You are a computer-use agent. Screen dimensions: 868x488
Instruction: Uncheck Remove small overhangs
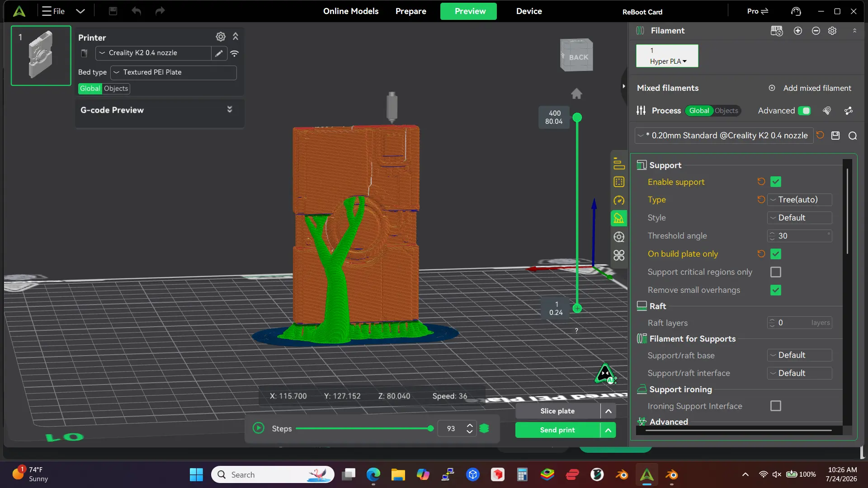(776, 290)
